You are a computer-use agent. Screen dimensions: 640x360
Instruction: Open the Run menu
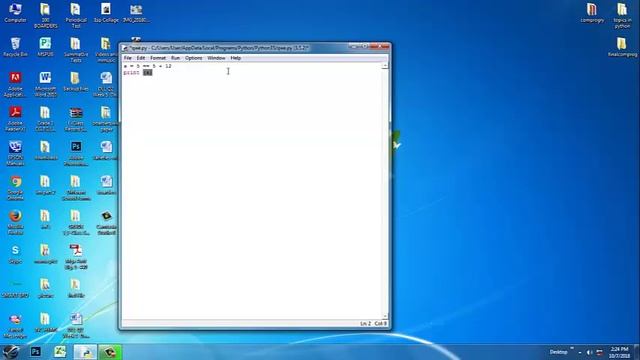tap(176, 58)
